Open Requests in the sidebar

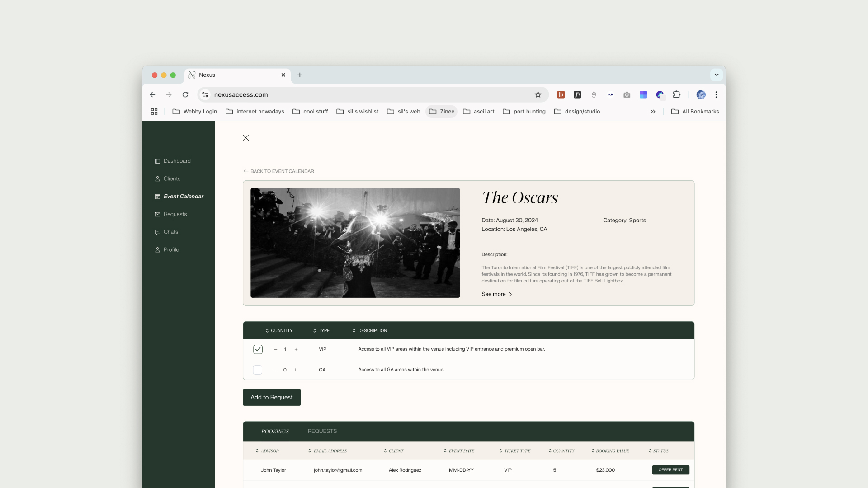coord(171,214)
